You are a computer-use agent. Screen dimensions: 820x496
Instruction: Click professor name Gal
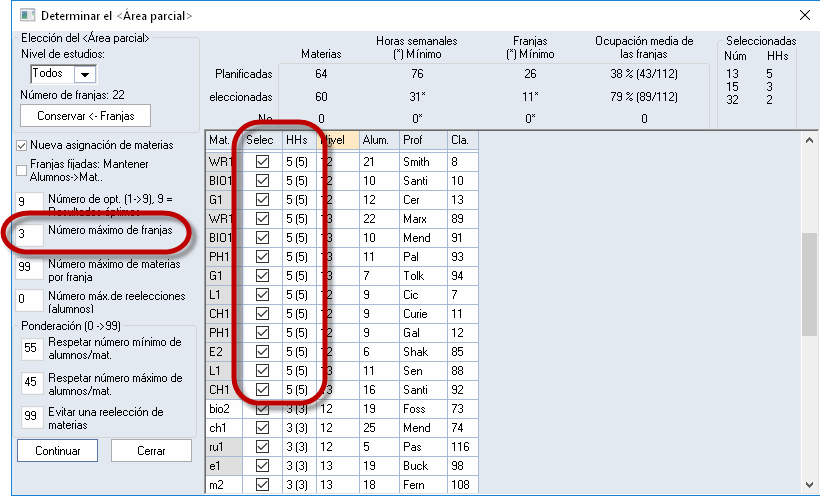[412, 333]
